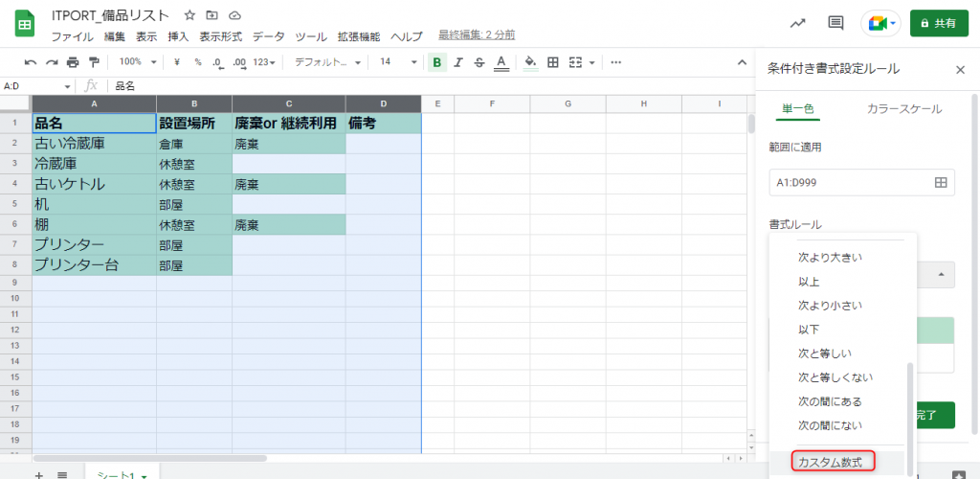Apply percent format
The image size is (980, 479).
197,62
